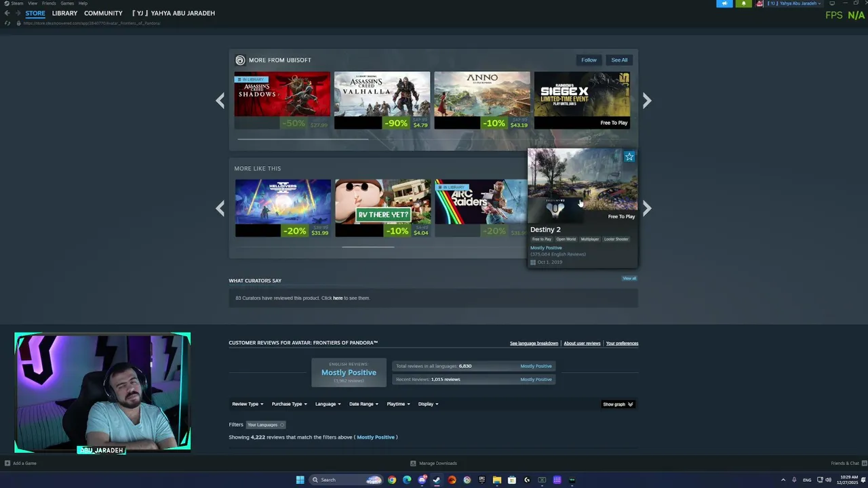Show next Ubisoft games with right arrow
868x488 pixels.
point(647,100)
